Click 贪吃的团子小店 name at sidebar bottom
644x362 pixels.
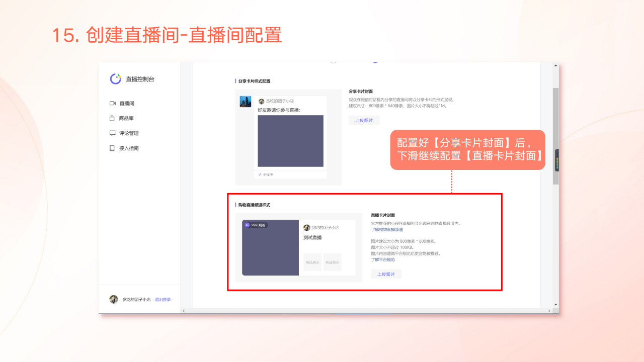[x=136, y=299]
